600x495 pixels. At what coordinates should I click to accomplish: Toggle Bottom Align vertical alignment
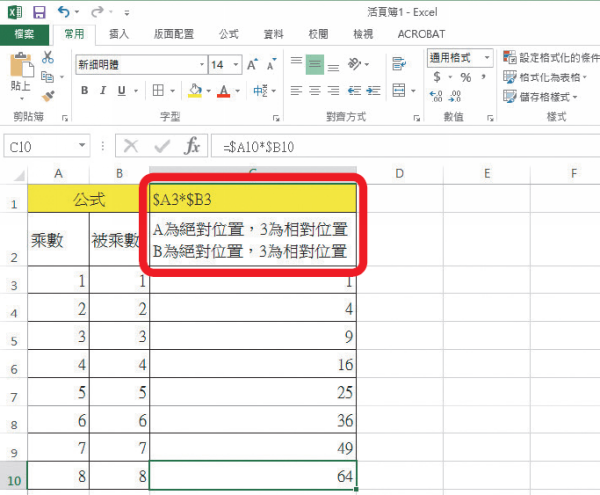tap(334, 67)
